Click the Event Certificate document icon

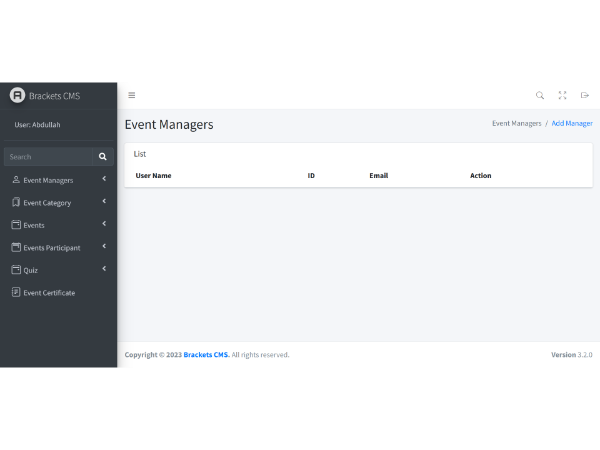click(x=16, y=292)
